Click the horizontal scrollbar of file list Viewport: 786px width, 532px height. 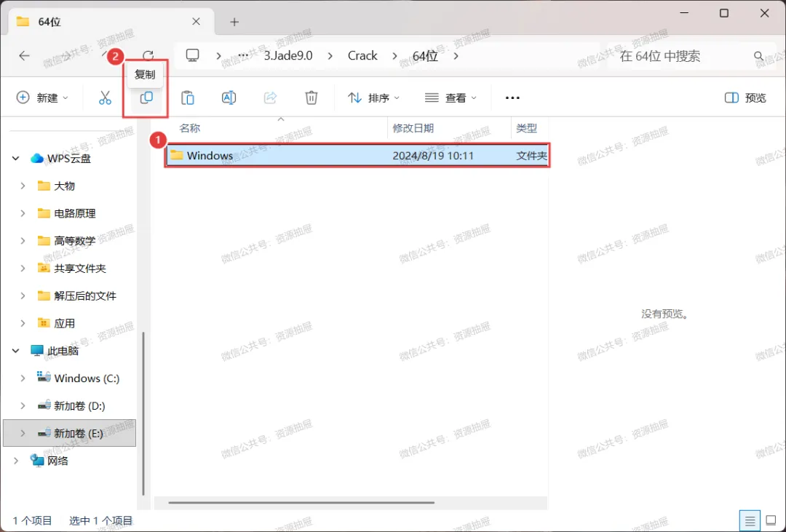point(301,502)
